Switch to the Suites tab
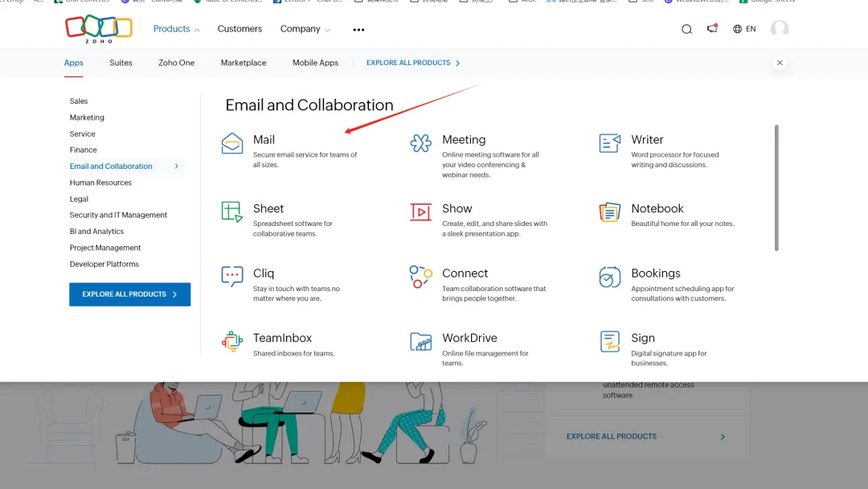The image size is (868, 489). [x=121, y=63]
